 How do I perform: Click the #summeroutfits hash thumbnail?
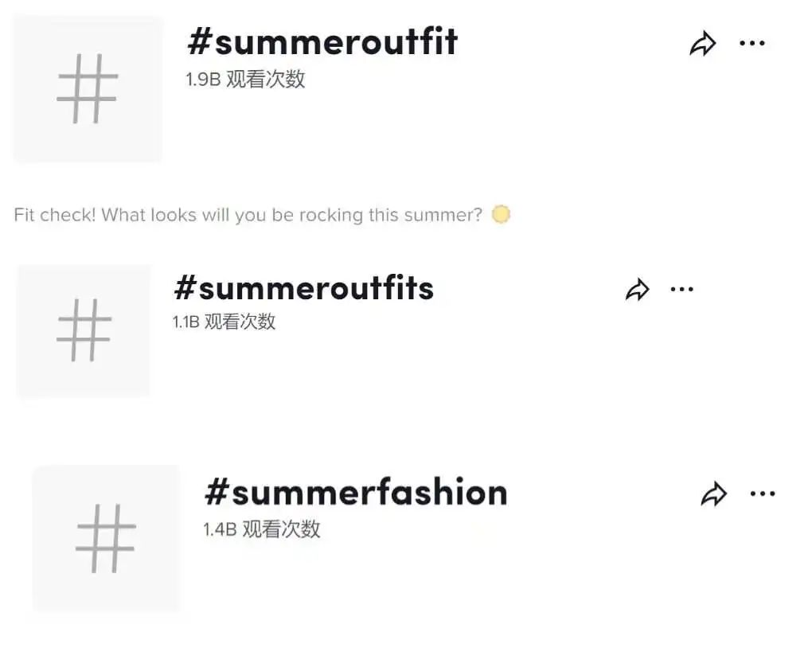[x=84, y=330]
